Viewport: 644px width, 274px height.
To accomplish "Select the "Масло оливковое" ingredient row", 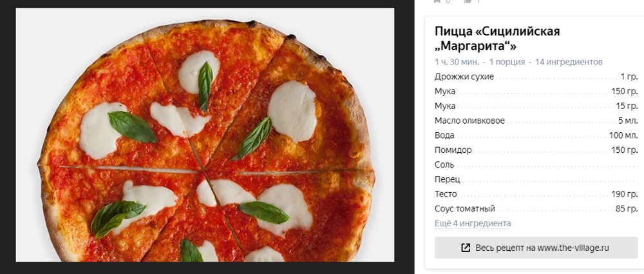I will point(536,121).
